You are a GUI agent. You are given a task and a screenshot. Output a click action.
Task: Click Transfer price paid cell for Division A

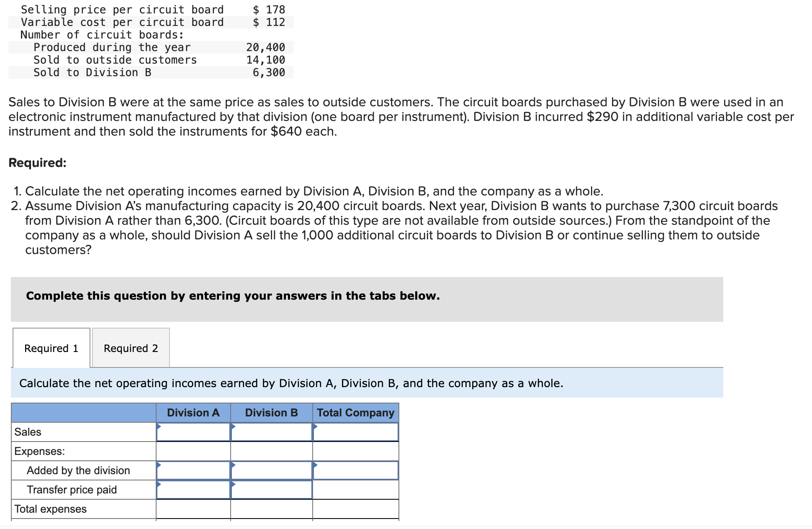[x=193, y=490]
